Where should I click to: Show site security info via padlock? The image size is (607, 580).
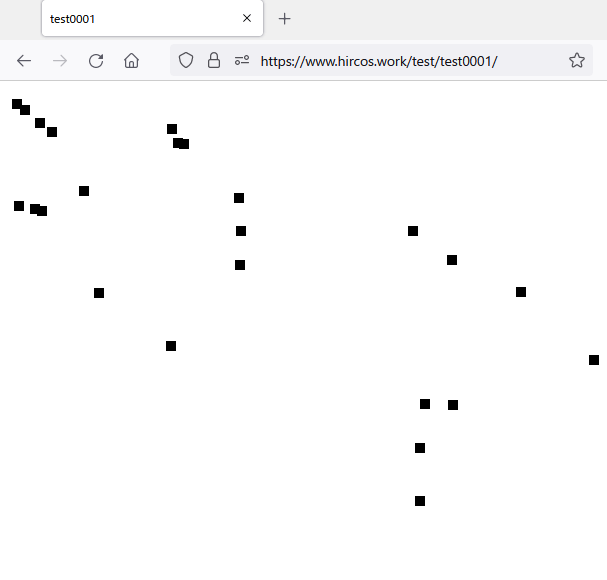click(x=213, y=61)
